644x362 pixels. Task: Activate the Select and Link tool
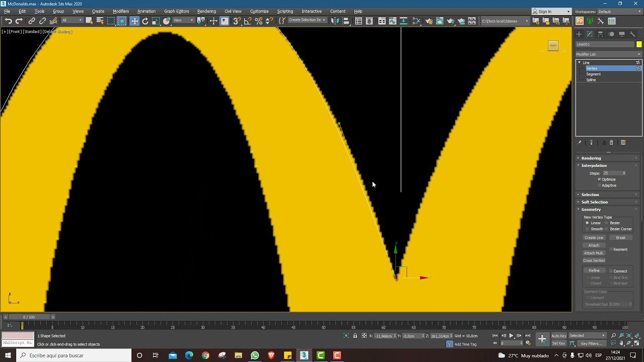point(32,21)
